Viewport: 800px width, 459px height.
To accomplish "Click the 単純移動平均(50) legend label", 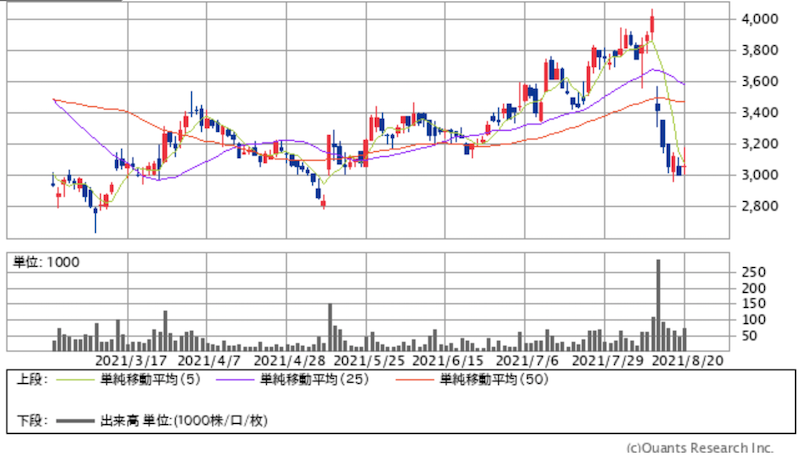I will (x=494, y=379).
